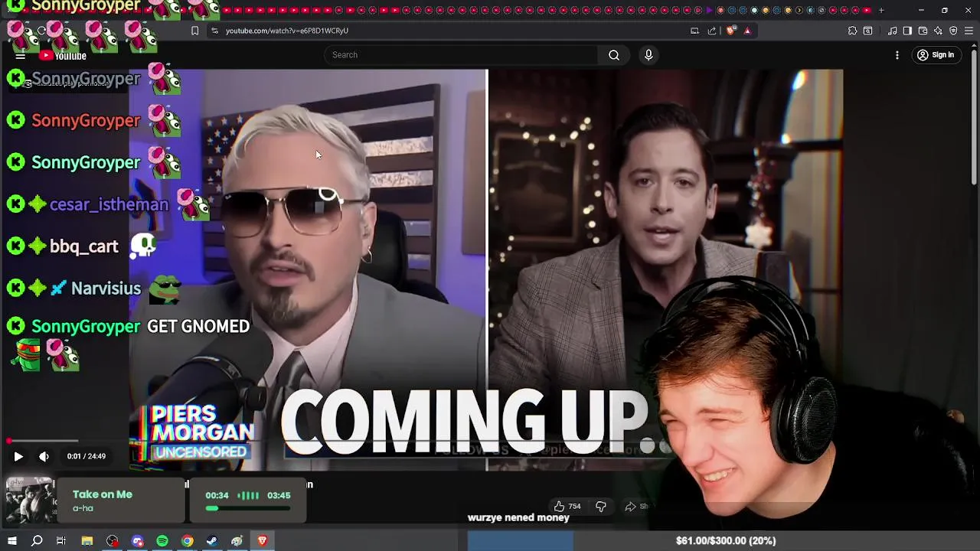Open the browser share page icon
The width and height of the screenshot is (980, 551).
[x=712, y=31]
